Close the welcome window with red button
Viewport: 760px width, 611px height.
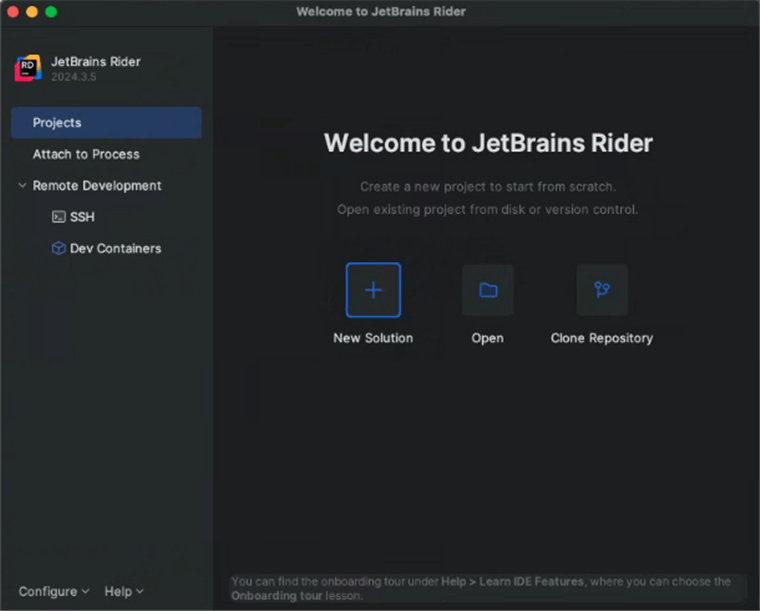coord(14,11)
